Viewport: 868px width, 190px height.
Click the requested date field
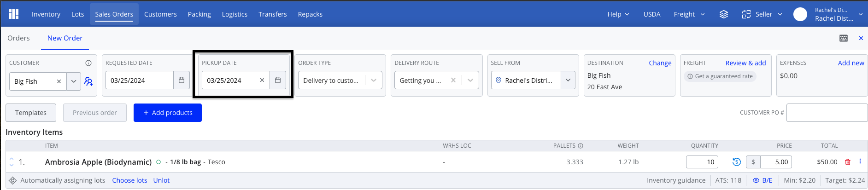pos(140,81)
